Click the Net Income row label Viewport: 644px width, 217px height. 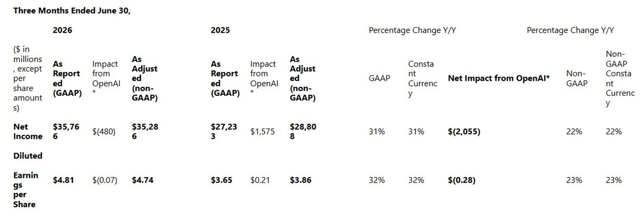pyautogui.click(x=28, y=131)
